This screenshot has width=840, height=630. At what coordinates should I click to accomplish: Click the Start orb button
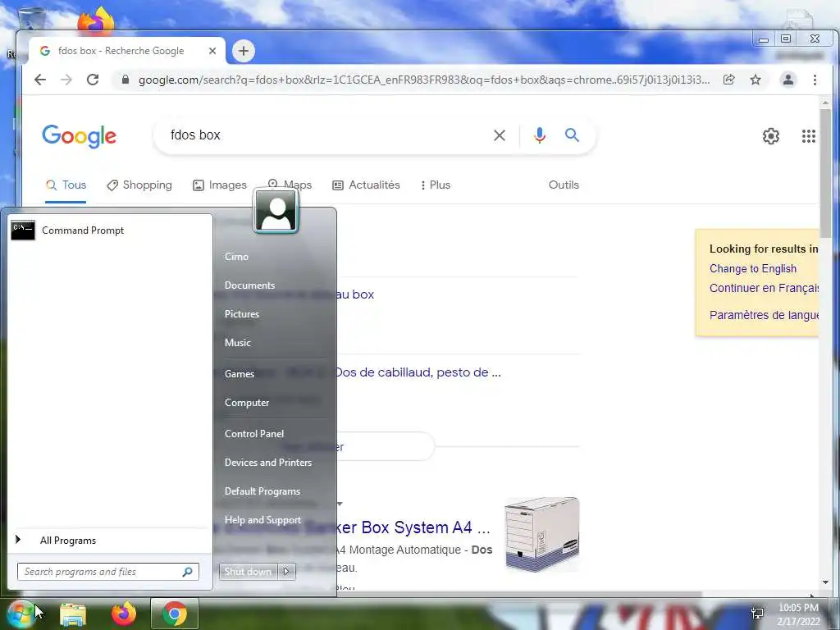[x=20, y=614]
